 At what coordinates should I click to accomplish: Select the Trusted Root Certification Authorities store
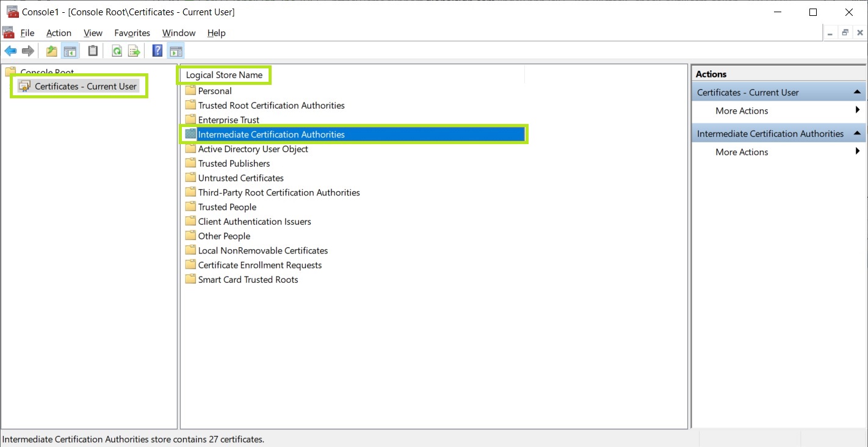click(x=271, y=106)
